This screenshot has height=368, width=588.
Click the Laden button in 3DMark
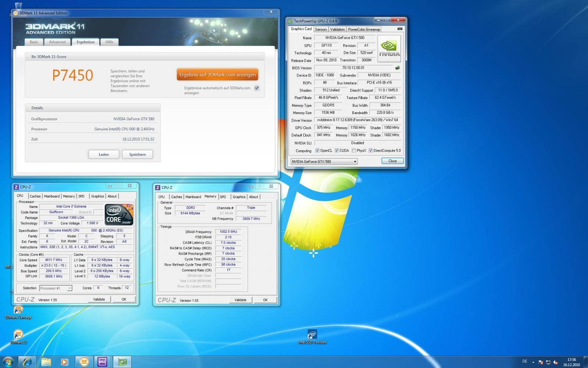pos(104,155)
